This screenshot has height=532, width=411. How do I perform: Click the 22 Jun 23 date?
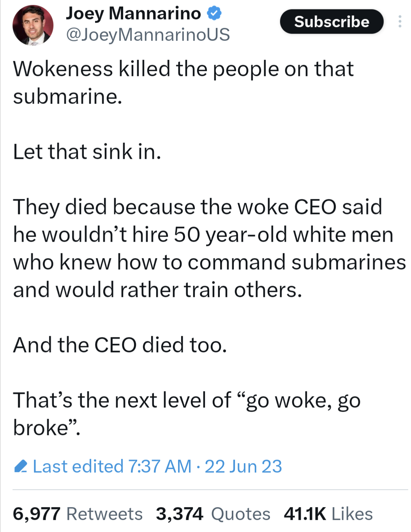[243, 466]
